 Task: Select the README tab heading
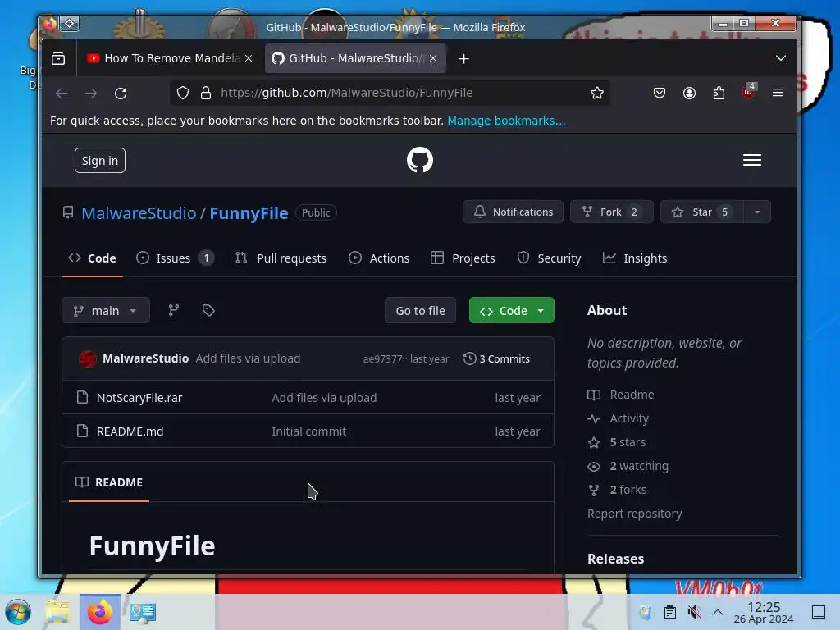[109, 482]
